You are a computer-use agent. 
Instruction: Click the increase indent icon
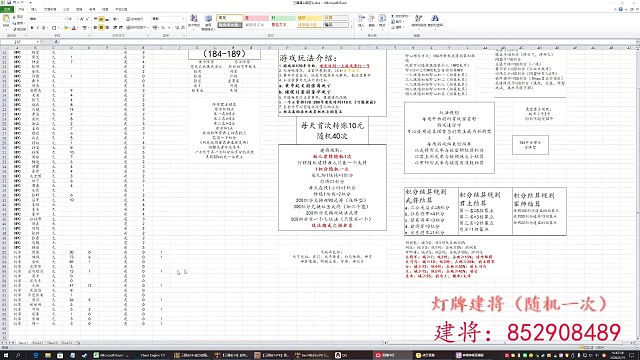tap(121, 28)
